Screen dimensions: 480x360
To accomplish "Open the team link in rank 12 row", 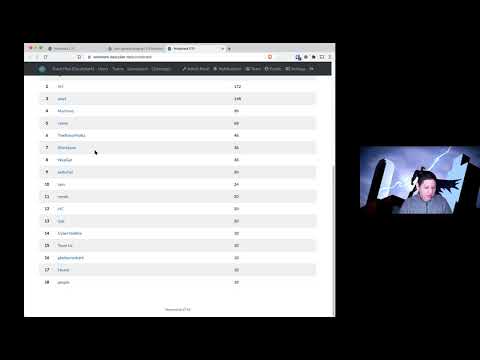I will [x=60, y=209].
